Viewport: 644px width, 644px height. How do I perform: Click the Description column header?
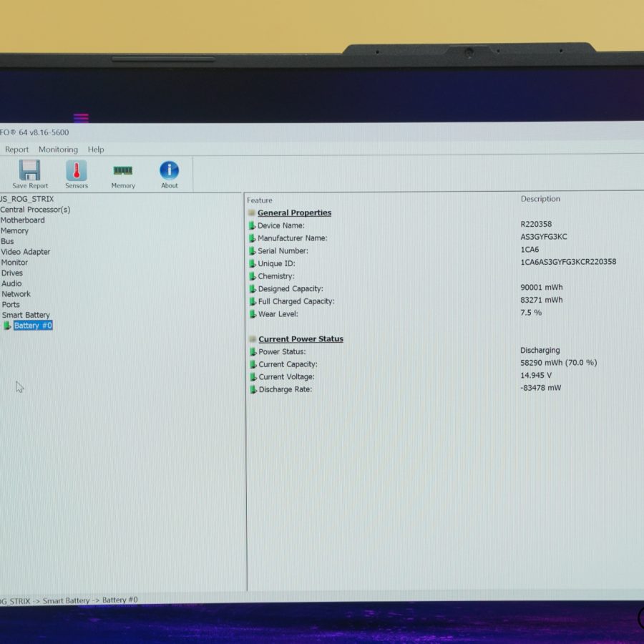click(540, 199)
